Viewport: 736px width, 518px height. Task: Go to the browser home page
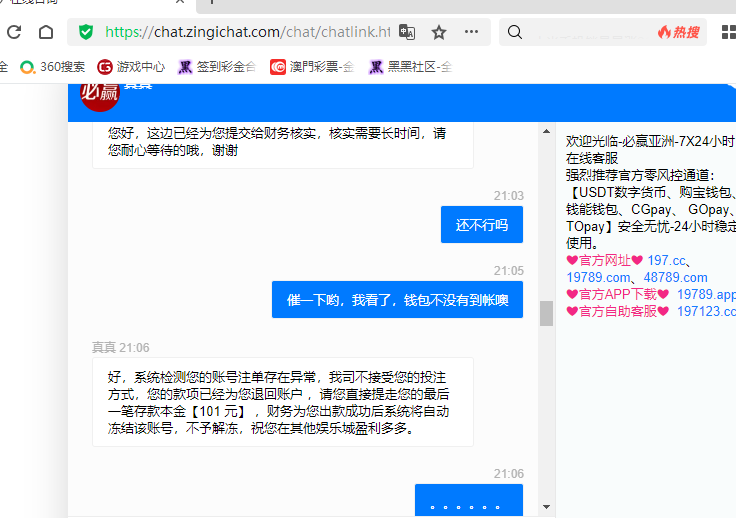(x=45, y=32)
